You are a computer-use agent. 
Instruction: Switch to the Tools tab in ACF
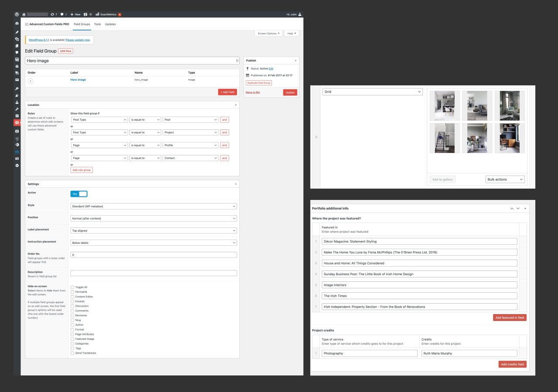[97, 24]
